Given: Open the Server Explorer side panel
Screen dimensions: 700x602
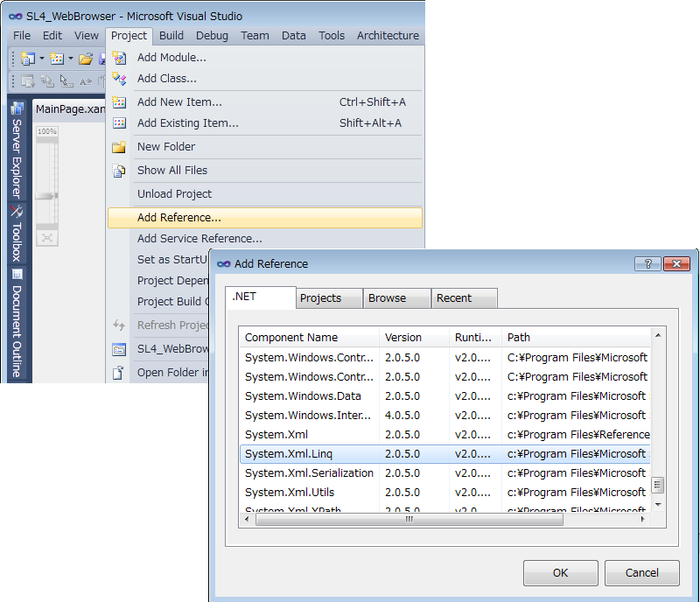Looking at the screenshot, I should (x=17, y=150).
